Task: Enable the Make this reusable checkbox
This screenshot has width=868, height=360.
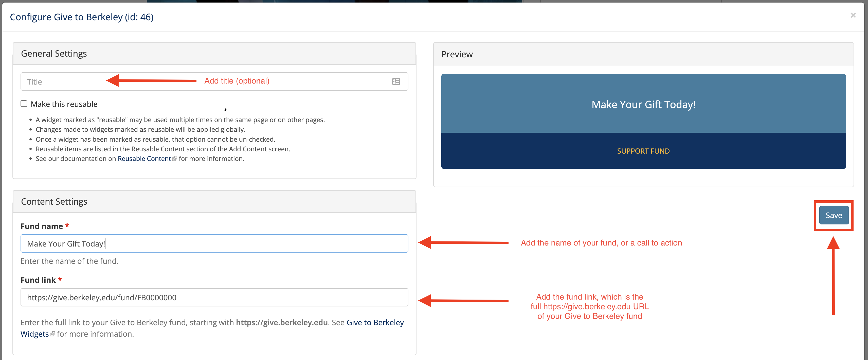Action: tap(24, 104)
